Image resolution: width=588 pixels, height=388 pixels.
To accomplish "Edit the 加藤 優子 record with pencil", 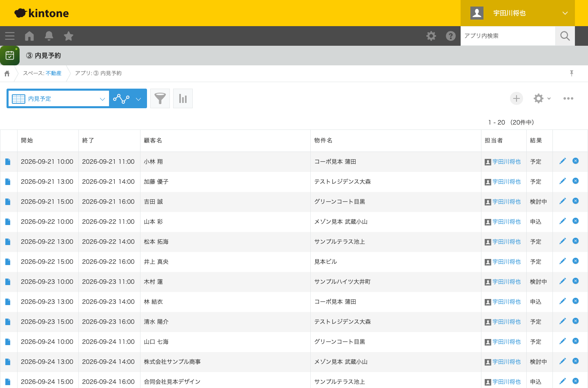I will coord(563,181).
